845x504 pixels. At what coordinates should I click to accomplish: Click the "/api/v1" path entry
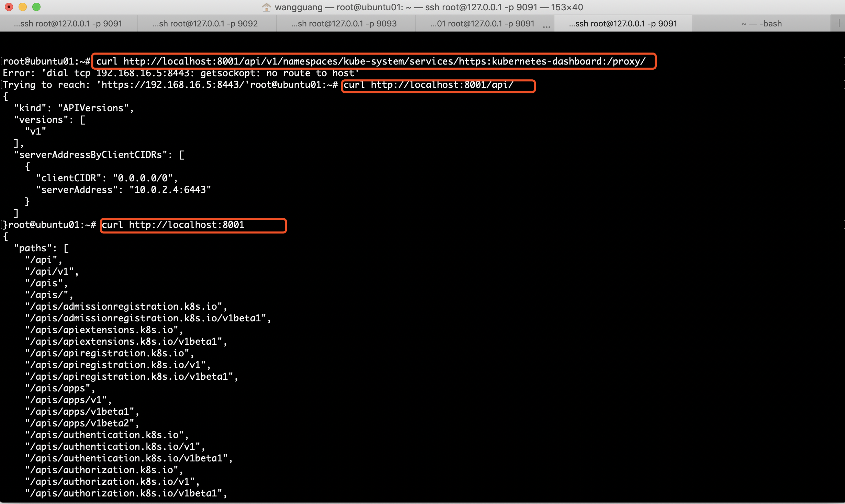[52, 271]
